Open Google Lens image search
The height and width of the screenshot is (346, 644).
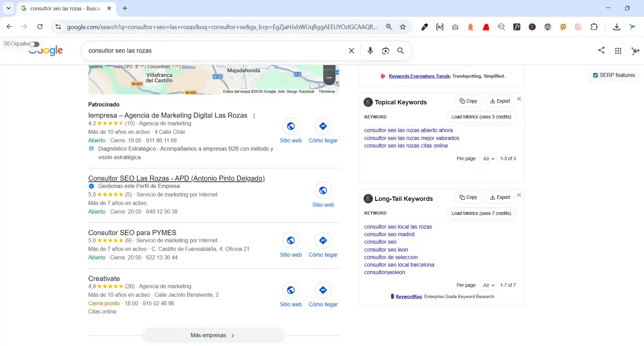(x=386, y=51)
